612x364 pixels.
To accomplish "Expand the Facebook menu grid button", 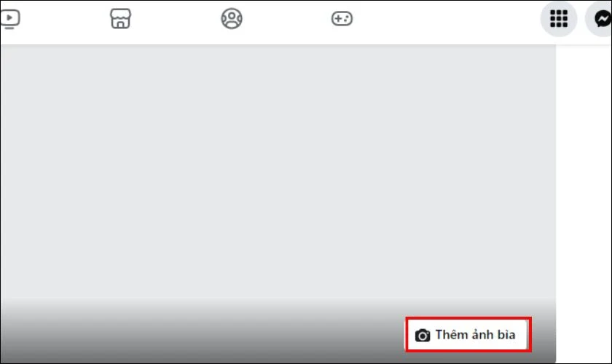I will point(559,18).
